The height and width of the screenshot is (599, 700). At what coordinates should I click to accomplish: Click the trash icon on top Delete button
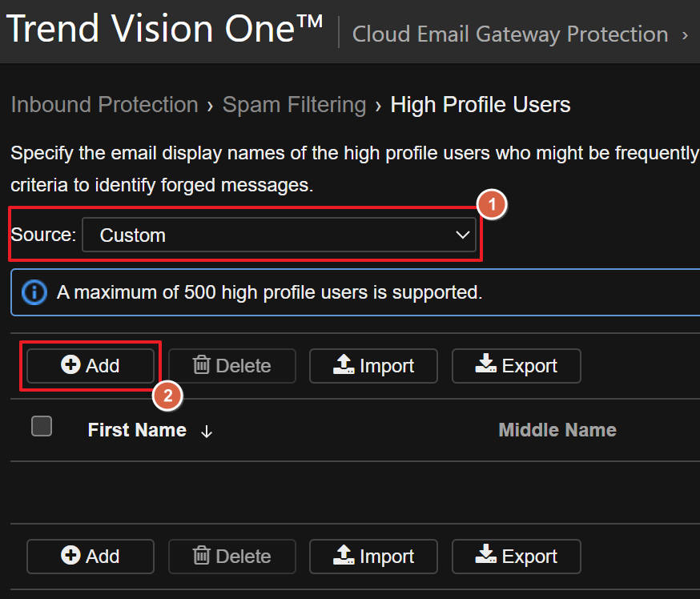pos(202,365)
